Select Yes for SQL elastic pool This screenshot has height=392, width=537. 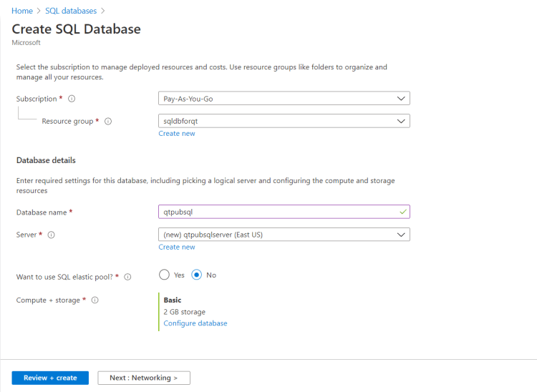coord(164,275)
